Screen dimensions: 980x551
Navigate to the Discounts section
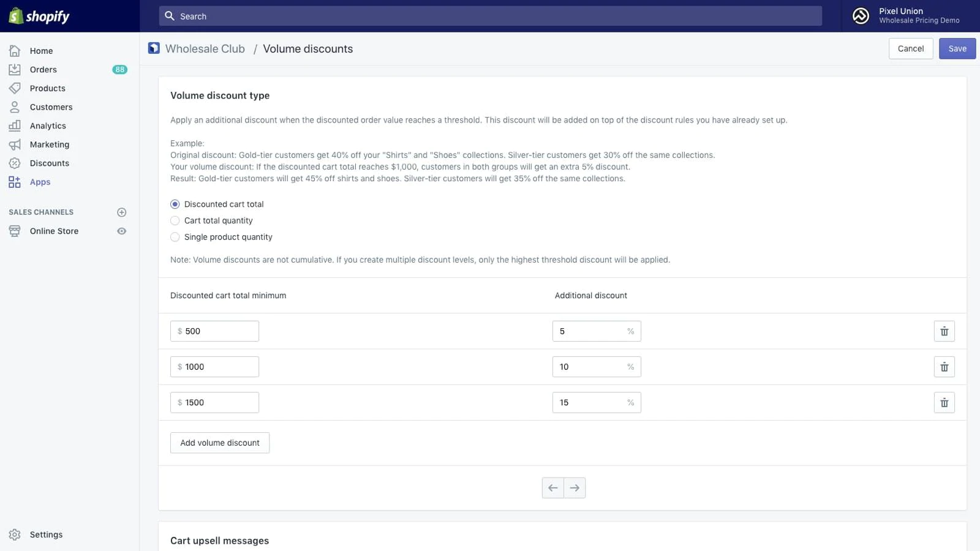tap(50, 163)
